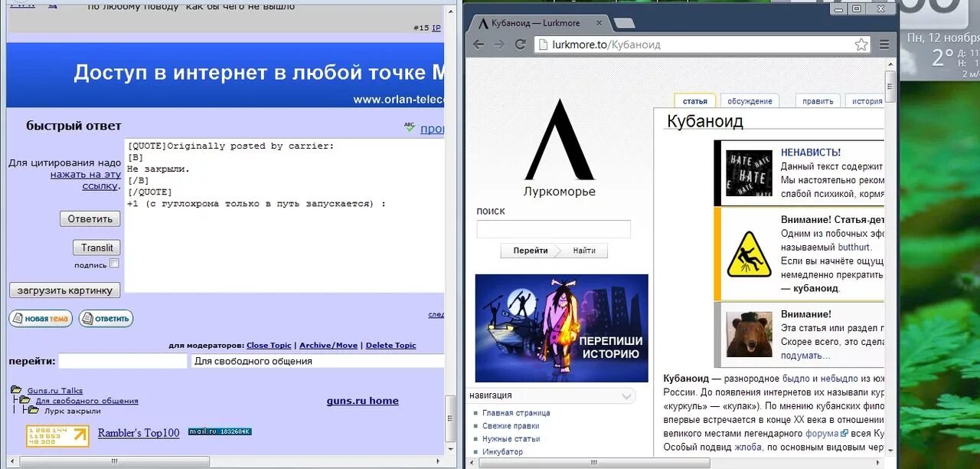This screenshot has height=469, width=980.
Task: Reload the Lurkmore page
Action: click(x=520, y=44)
